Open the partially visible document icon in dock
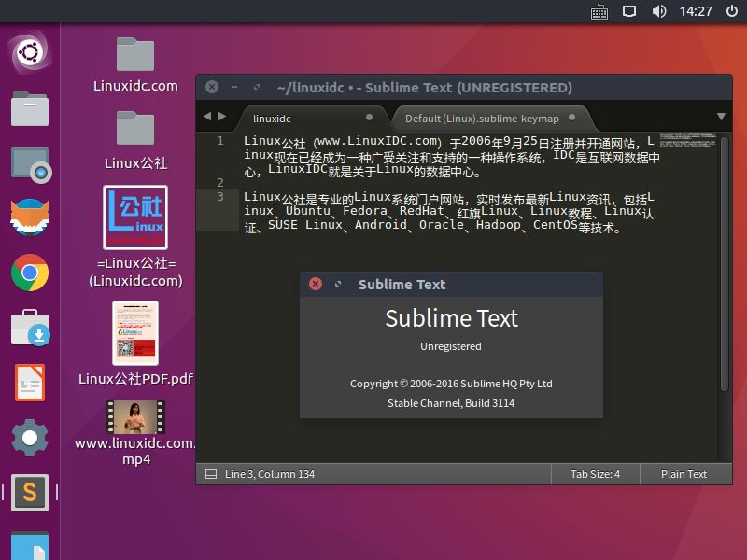The height and width of the screenshot is (560, 747). 30,547
